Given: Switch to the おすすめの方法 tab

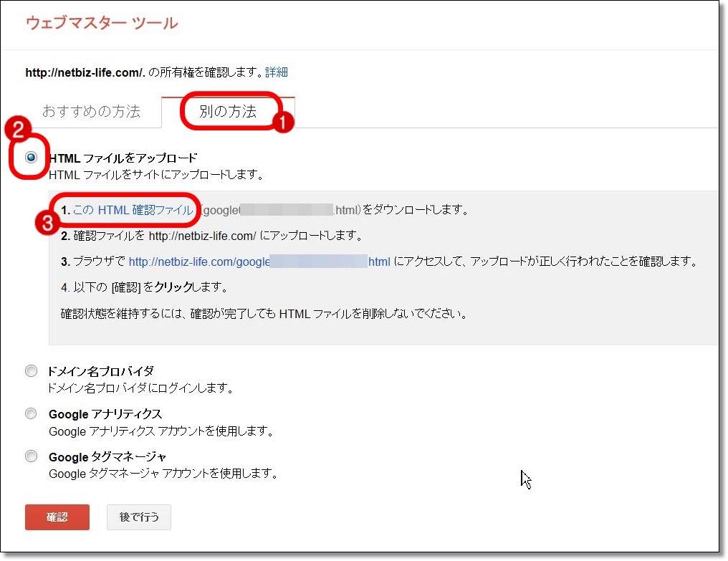Looking at the screenshot, I should [x=92, y=112].
